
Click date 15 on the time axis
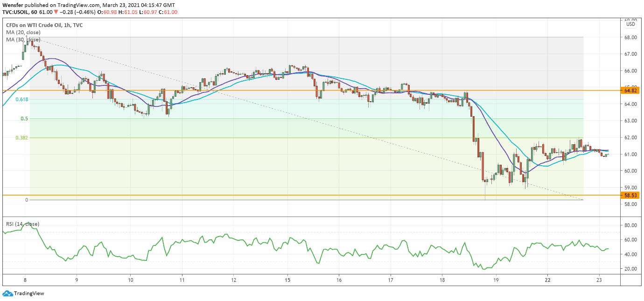287,280
